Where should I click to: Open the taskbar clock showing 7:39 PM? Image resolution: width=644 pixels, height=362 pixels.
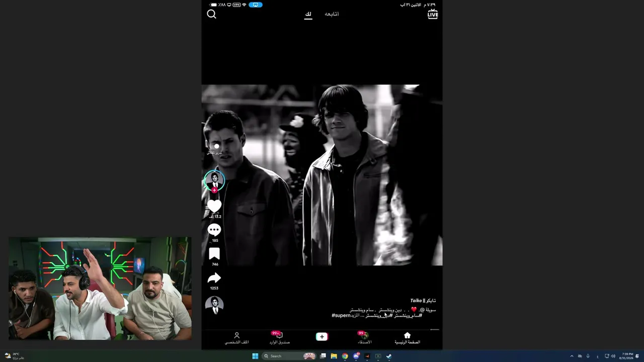click(627, 356)
